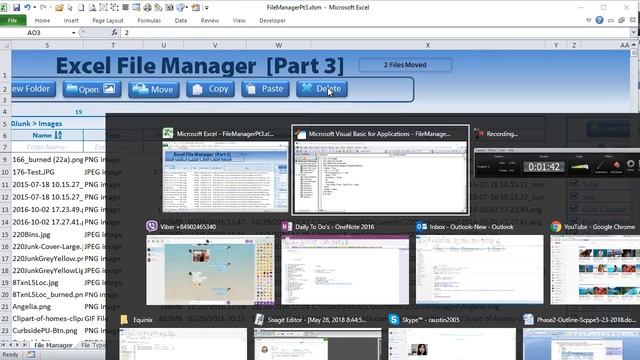Click the Snagit Editor icon in task switcher
The height and width of the screenshot is (360, 640).
[x=259, y=320]
